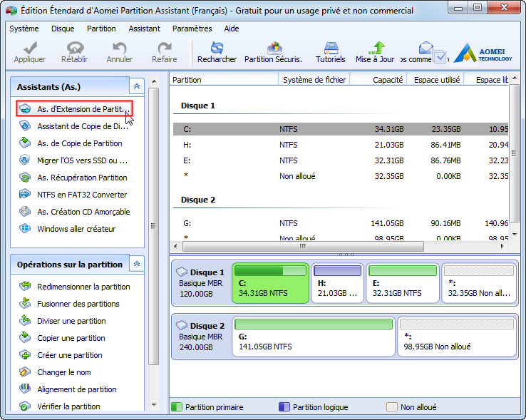Click the Redimensionner la partition icon
The image size is (526, 420).
pos(25,287)
